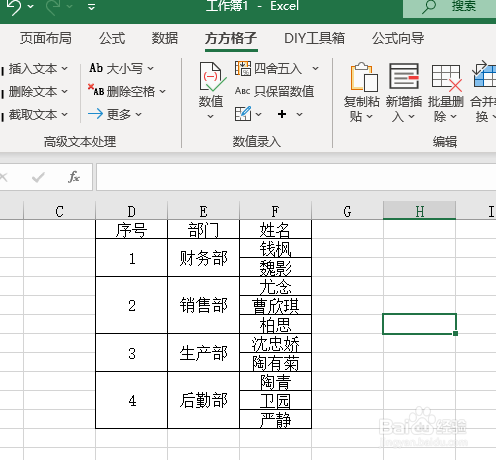Select column H header
This screenshot has width=496, height=460.
419,211
